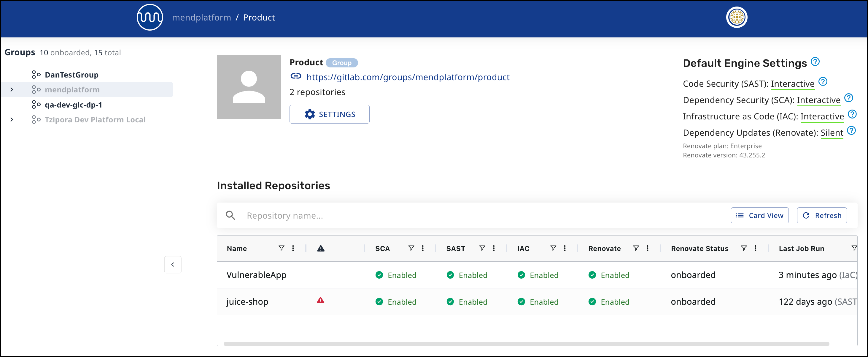Screen dimensions: 868x357
Task: Click the horizontal scrollbar under the table
Action: pos(526,344)
